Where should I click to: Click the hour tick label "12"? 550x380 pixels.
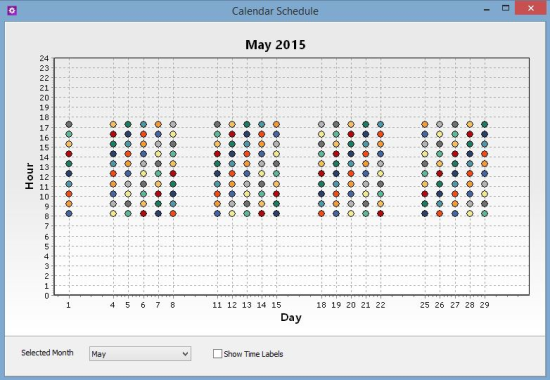click(44, 177)
